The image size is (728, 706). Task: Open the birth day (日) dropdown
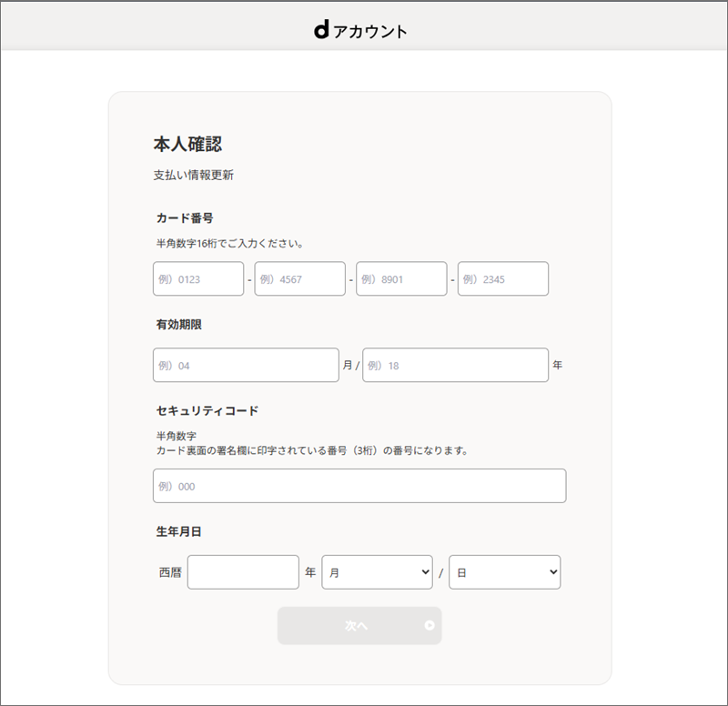(x=505, y=572)
